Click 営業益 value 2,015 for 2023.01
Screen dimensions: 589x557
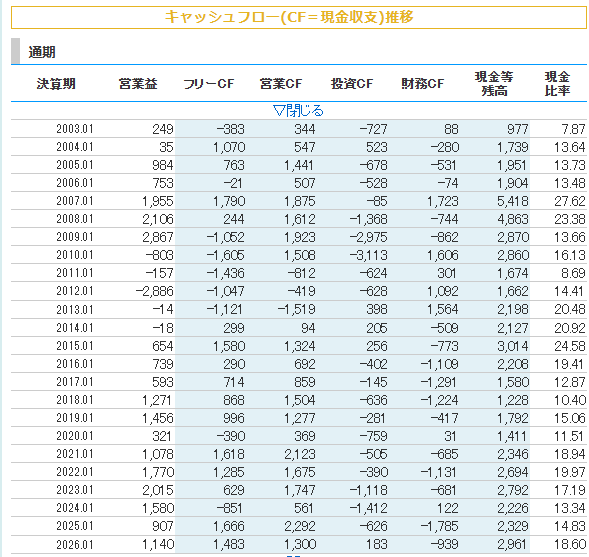point(158,491)
